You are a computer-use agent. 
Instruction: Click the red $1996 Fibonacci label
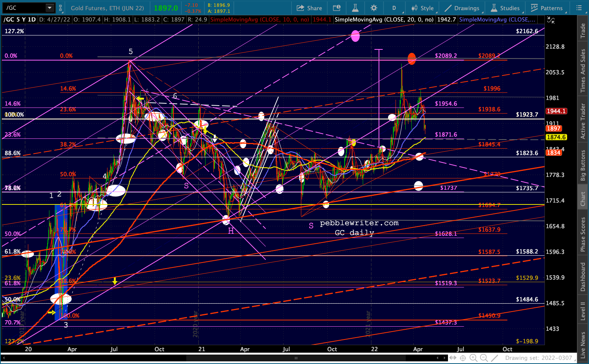(x=492, y=89)
